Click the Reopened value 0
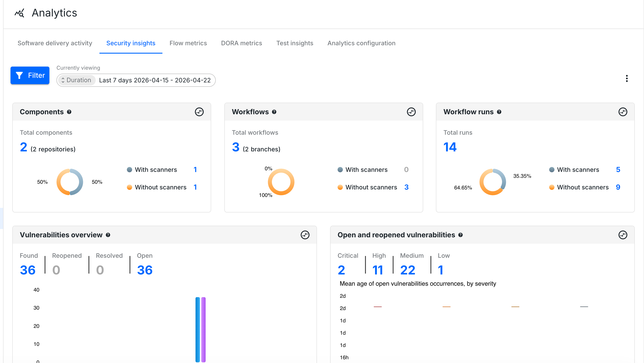Screen dimensions: 644x363 [x=56, y=270]
